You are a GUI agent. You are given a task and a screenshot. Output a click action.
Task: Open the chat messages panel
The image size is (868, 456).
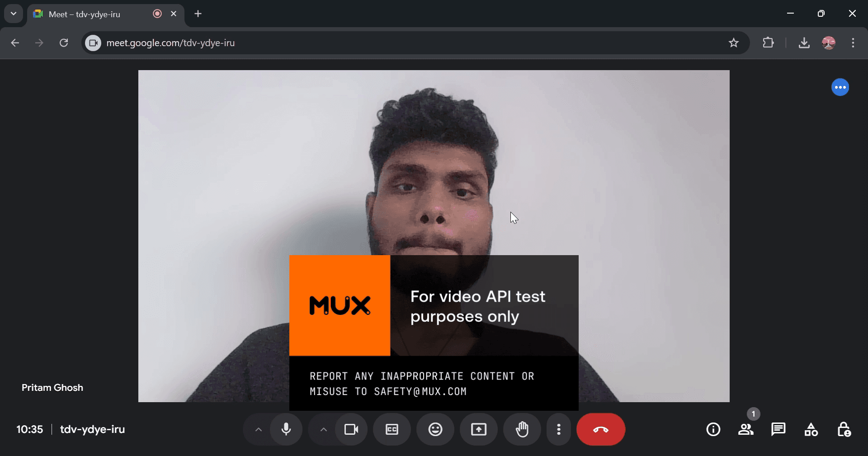click(x=778, y=429)
